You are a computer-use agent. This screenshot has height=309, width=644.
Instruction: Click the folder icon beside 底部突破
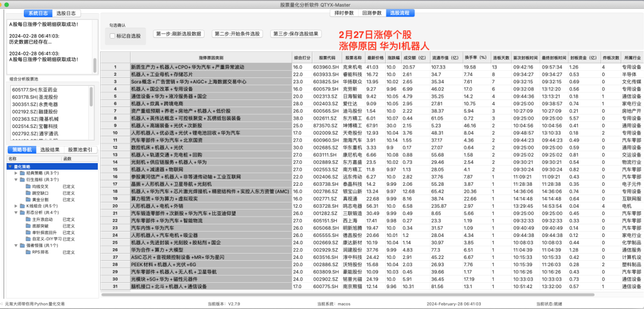coord(28,226)
